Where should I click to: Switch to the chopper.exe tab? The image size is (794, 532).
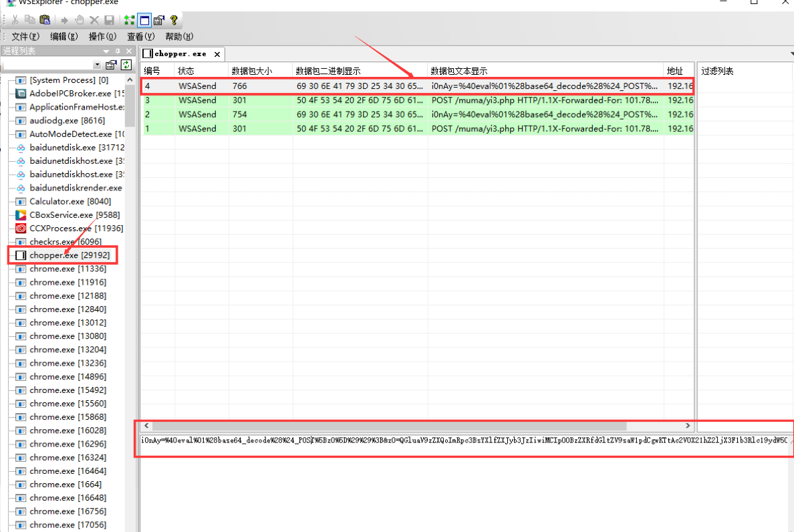[x=180, y=53]
